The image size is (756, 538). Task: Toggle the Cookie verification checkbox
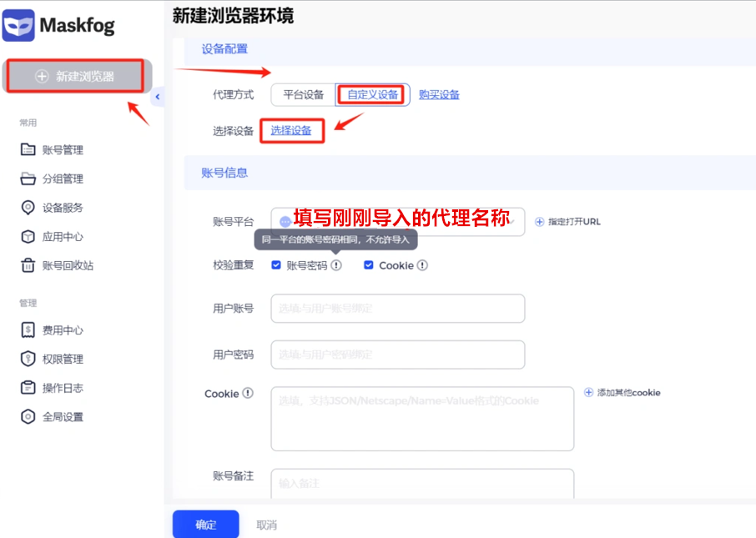(x=367, y=264)
